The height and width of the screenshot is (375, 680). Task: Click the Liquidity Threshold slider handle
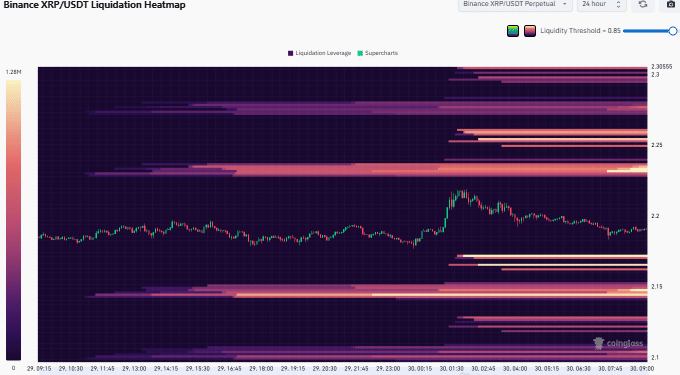coord(673,31)
